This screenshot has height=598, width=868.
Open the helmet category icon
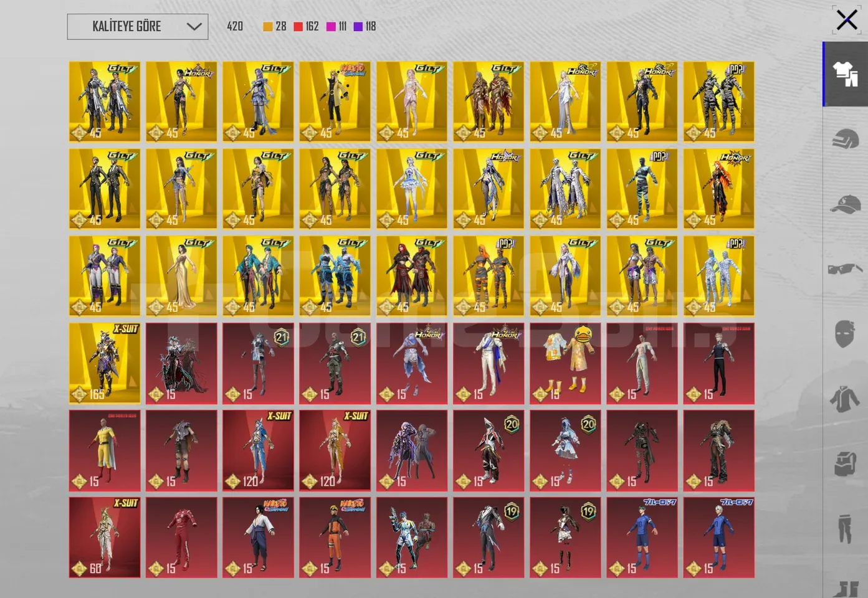(x=846, y=140)
